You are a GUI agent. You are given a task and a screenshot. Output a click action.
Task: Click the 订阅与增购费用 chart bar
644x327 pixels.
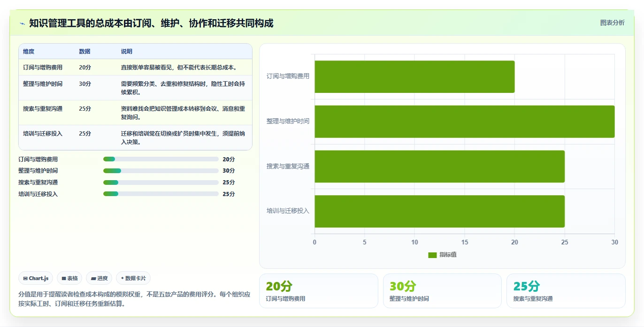tap(414, 76)
